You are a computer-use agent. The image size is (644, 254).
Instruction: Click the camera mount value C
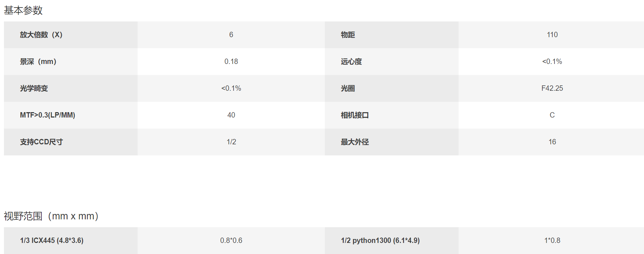[x=552, y=115]
